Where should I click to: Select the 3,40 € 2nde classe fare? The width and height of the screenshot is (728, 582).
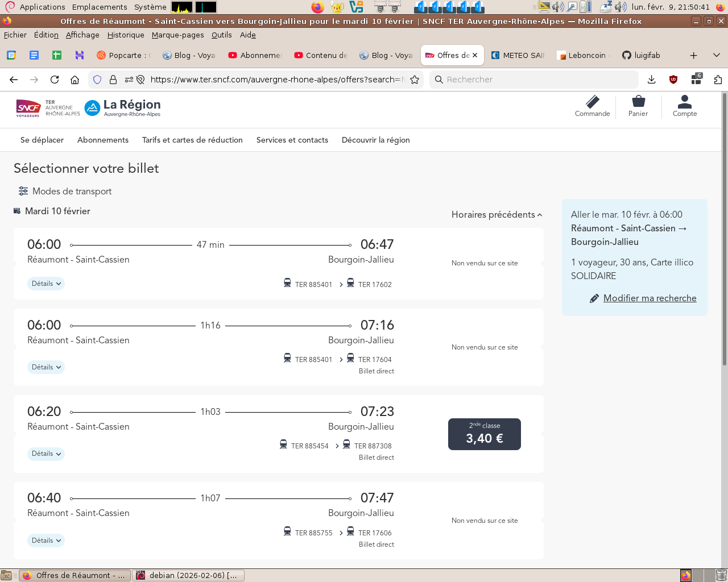coord(485,434)
